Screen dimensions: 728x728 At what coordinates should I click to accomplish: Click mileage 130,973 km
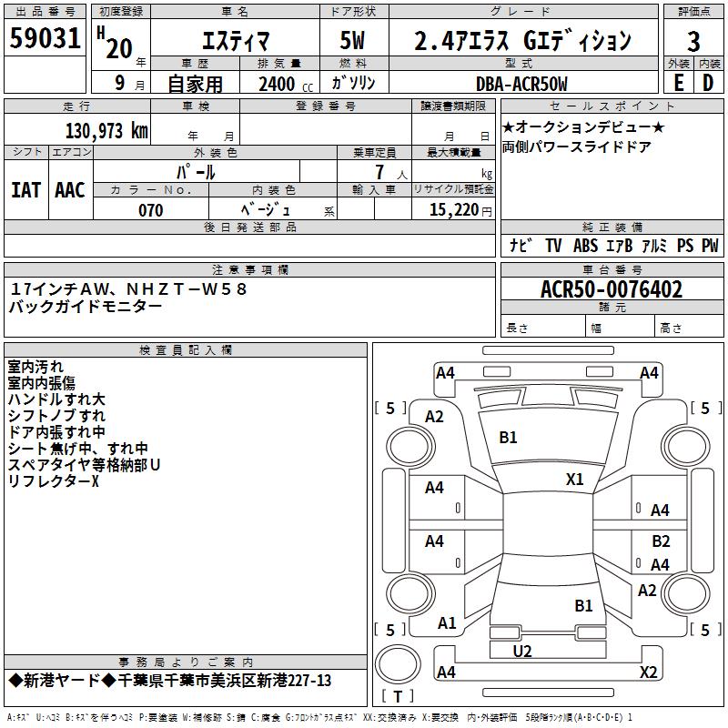[x=106, y=130]
